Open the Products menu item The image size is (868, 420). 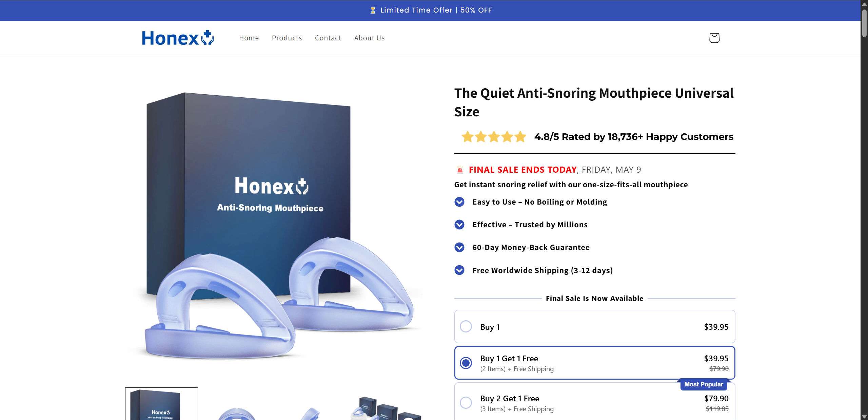287,38
